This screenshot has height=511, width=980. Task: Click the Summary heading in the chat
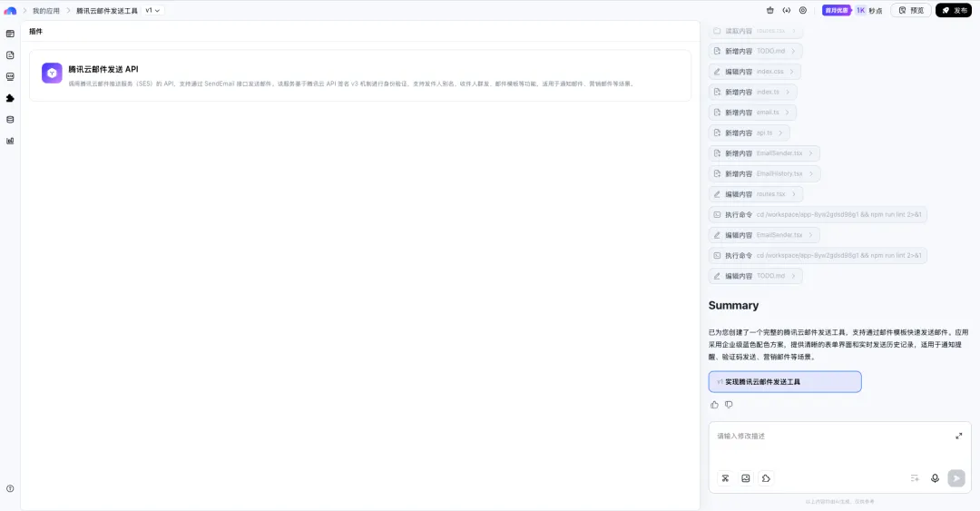[734, 305]
